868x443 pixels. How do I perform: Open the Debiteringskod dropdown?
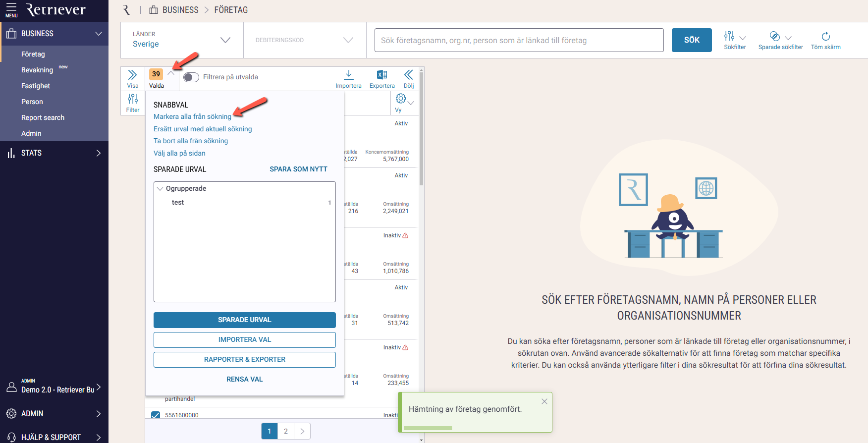tap(305, 40)
